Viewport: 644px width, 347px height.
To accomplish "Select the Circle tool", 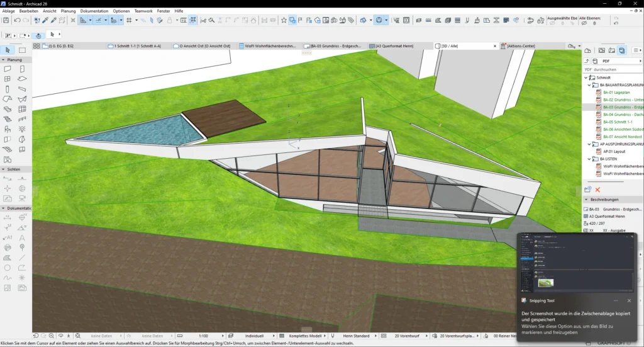I will 8,268.
